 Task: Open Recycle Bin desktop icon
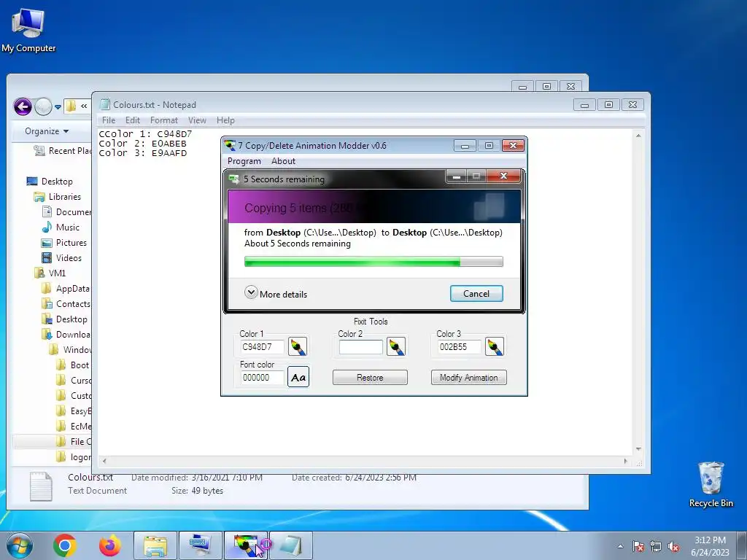(x=711, y=484)
